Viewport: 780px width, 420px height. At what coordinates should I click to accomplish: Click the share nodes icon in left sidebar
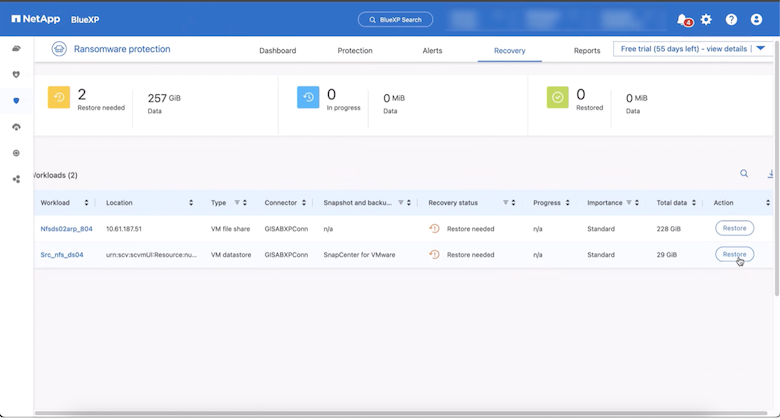tap(16, 179)
